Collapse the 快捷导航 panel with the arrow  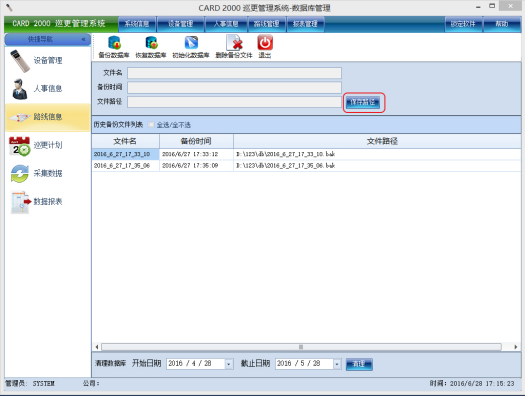coord(83,39)
